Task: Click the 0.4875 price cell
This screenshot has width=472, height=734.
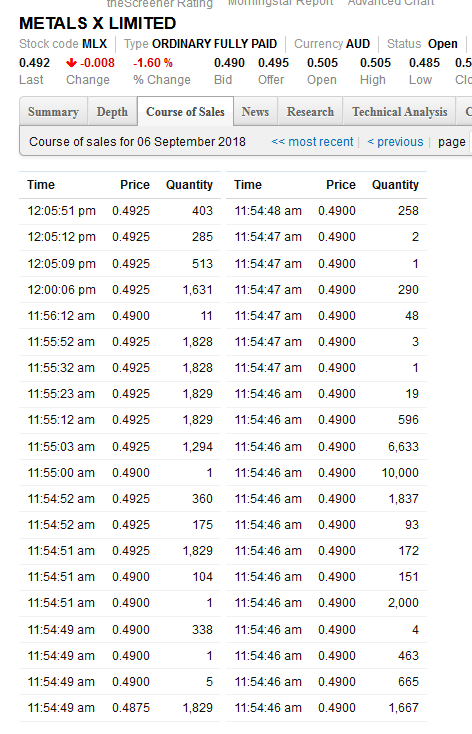Action: tap(131, 708)
